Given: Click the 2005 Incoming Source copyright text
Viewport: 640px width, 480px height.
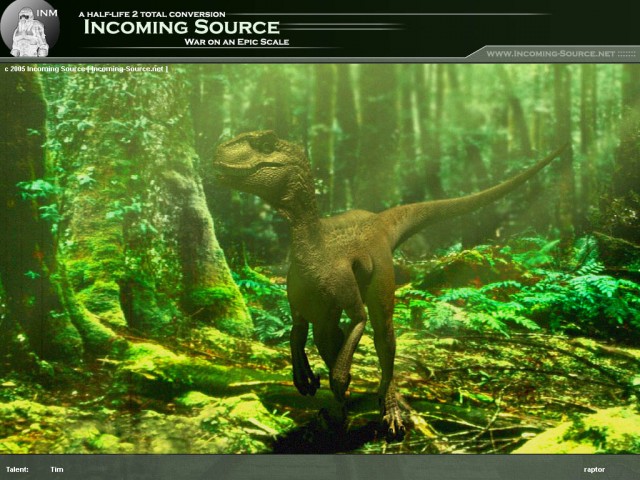Looking at the screenshot, I should point(86,69).
